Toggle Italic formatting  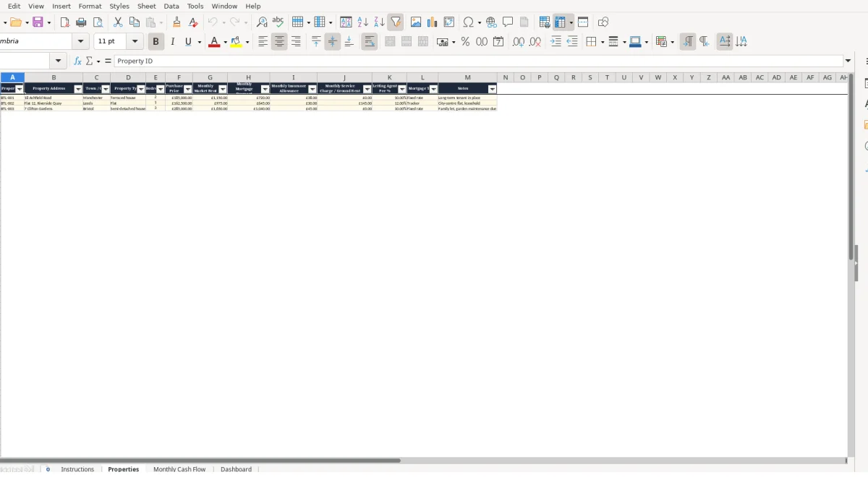[172, 42]
